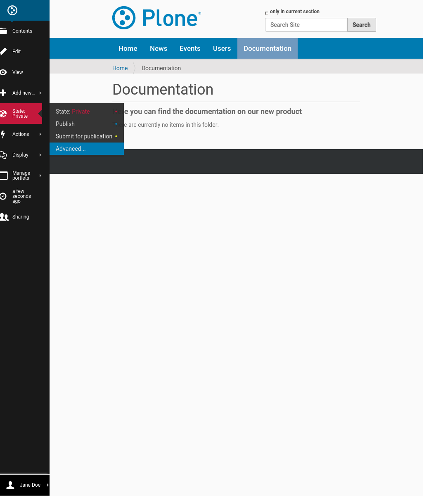The width and height of the screenshot is (431, 504).
Task: Select Publish from the state menu
Action: pos(65,124)
